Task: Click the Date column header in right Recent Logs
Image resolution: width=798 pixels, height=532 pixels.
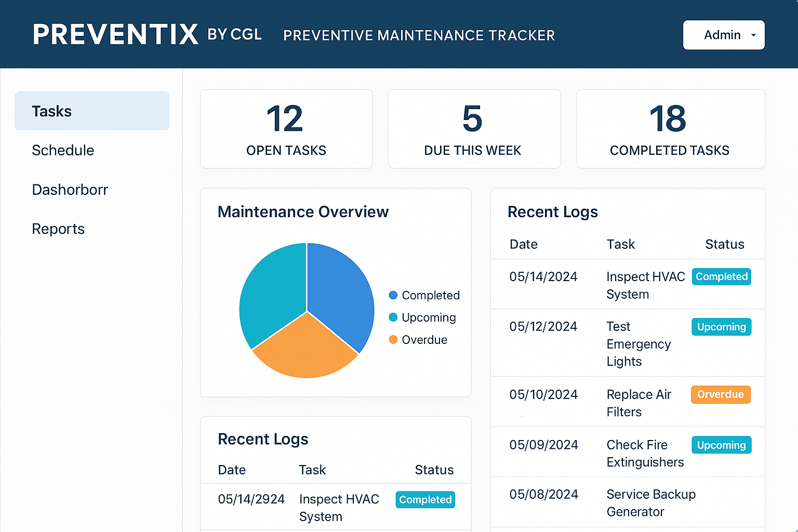Action: (x=523, y=244)
